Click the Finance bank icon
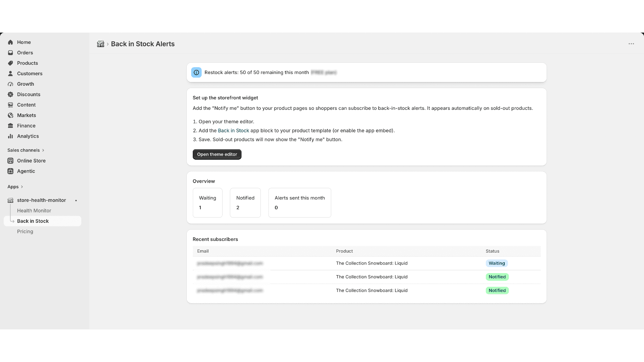This screenshot has height=362, width=644. 10,126
